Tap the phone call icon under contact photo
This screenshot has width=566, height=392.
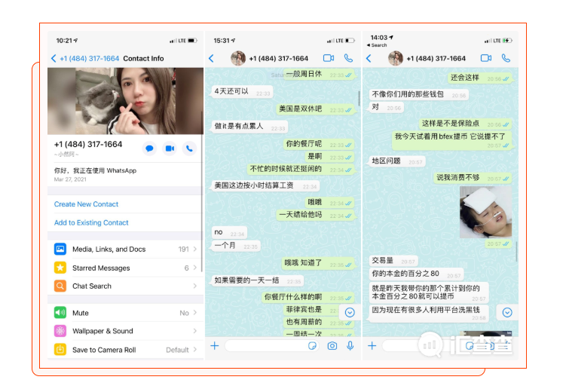[189, 149]
